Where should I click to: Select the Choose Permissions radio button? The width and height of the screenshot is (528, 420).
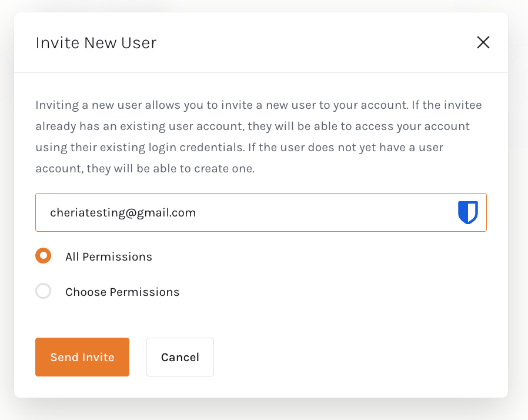pos(44,291)
